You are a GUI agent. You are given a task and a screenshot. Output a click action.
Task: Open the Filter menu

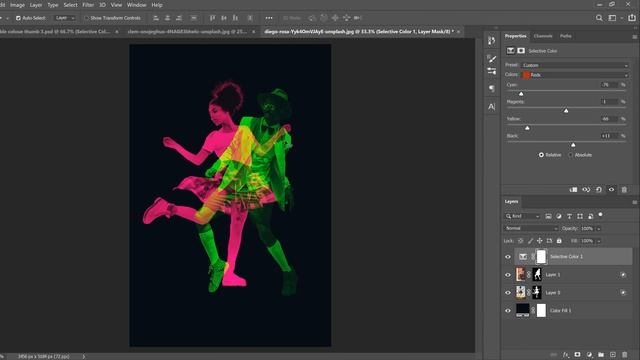88,5
